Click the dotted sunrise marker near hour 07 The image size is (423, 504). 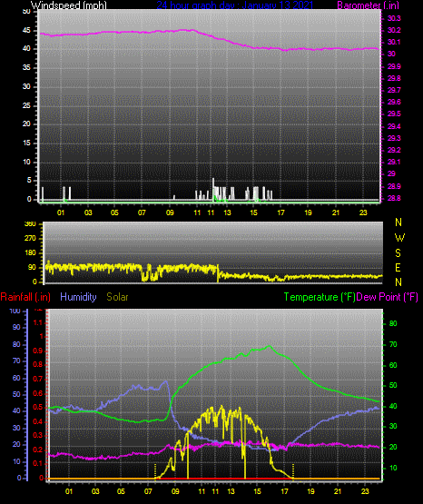click(155, 471)
